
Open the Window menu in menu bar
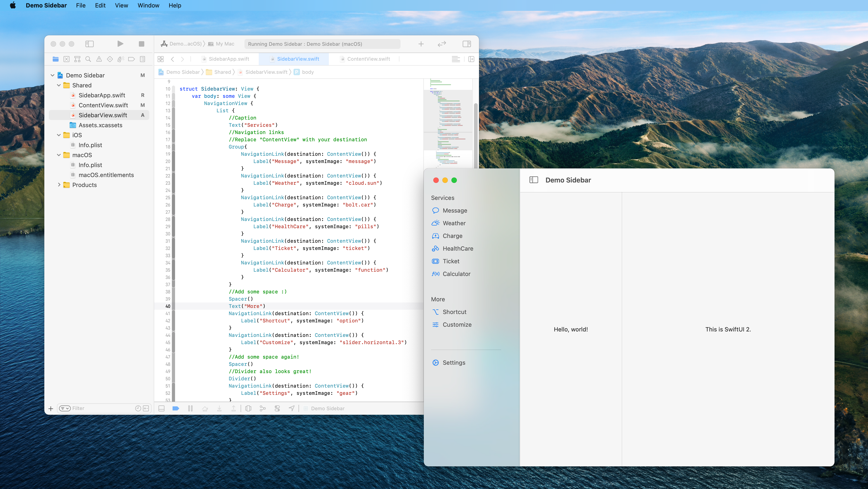click(148, 5)
